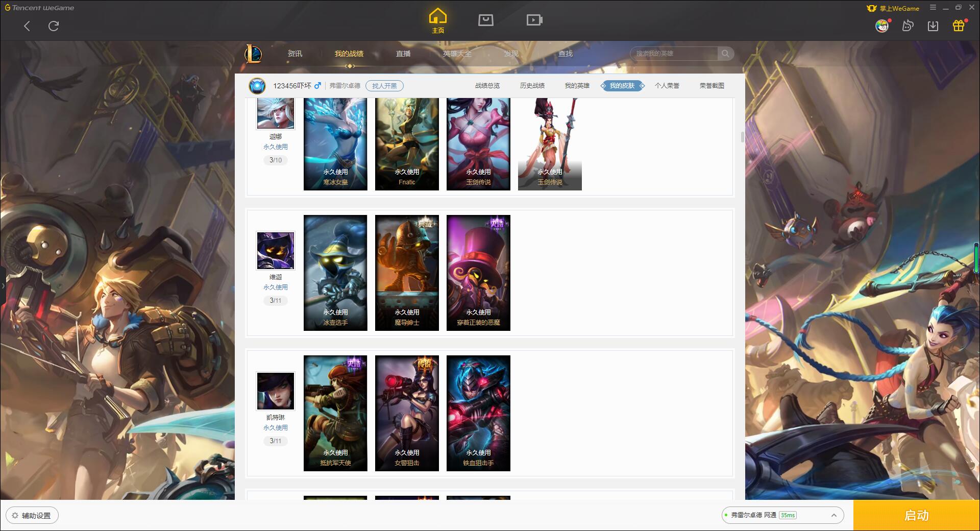Screen dimensions: 980x531
Task: Select the 我的皮肤 sub-tab
Action: click(622, 86)
